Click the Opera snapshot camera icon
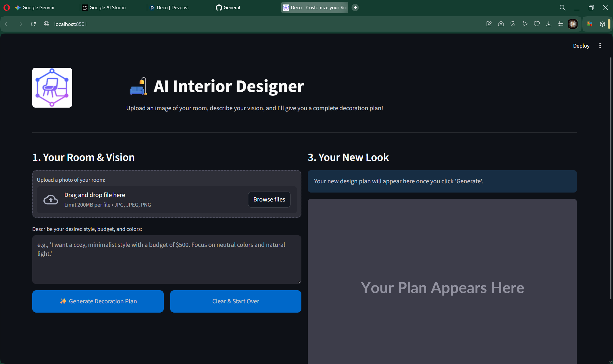The height and width of the screenshot is (364, 613). pyautogui.click(x=501, y=24)
